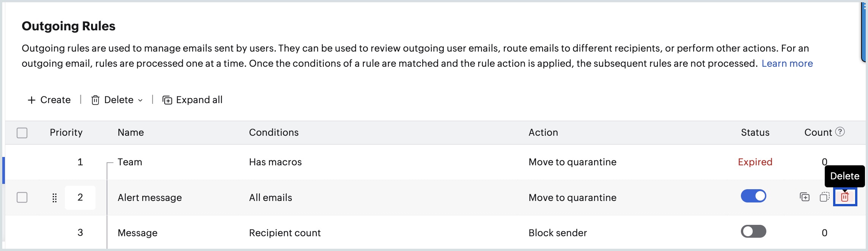868x251 pixels.
Task: Click the plus icon beside Create
Action: (32, 100)
